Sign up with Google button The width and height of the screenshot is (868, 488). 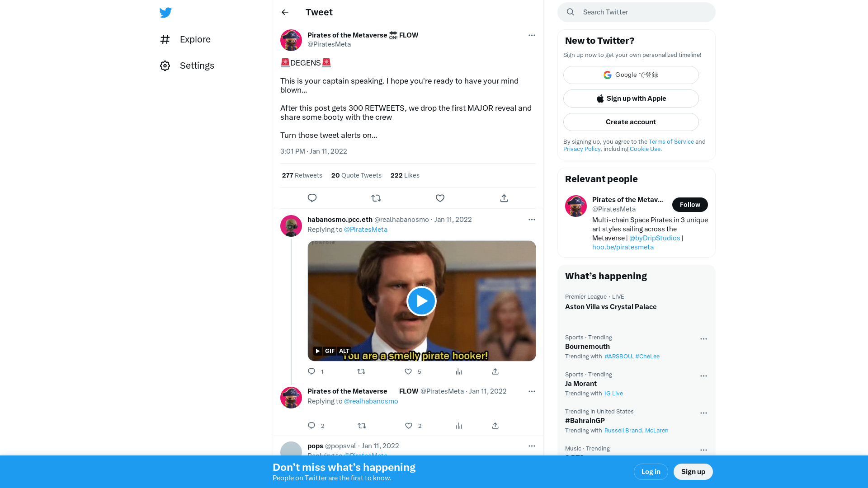(631, 75)
